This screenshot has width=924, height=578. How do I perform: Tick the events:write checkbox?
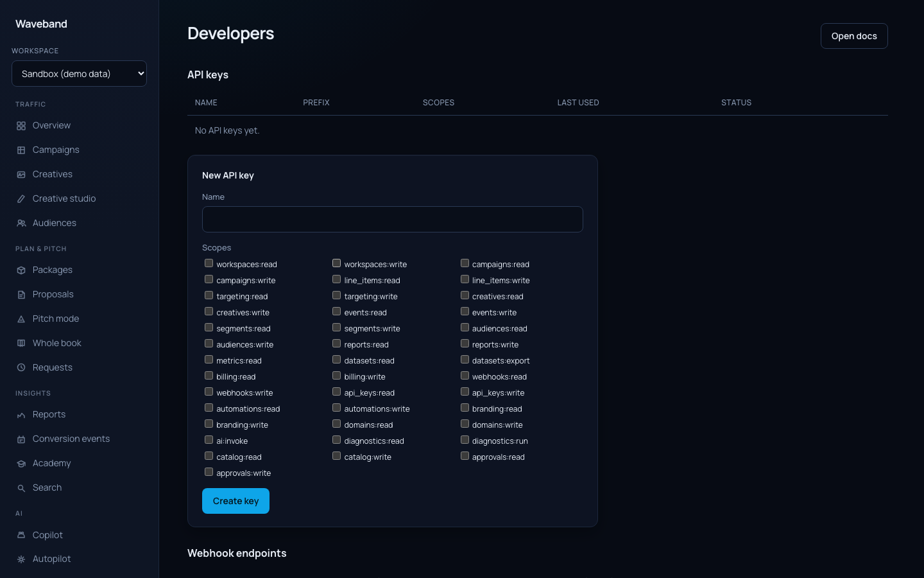tap(465, 311)
